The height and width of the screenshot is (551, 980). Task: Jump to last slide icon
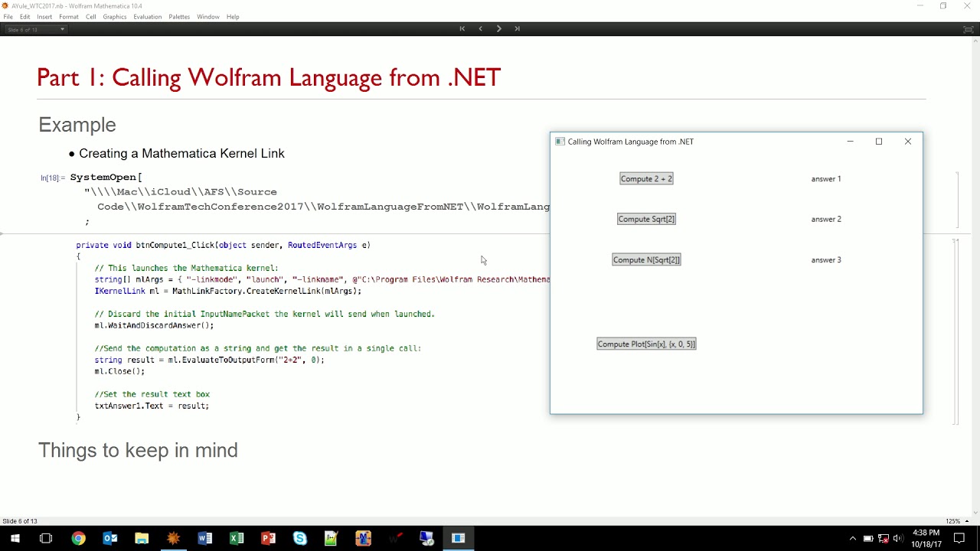click(x=517, y=28)
